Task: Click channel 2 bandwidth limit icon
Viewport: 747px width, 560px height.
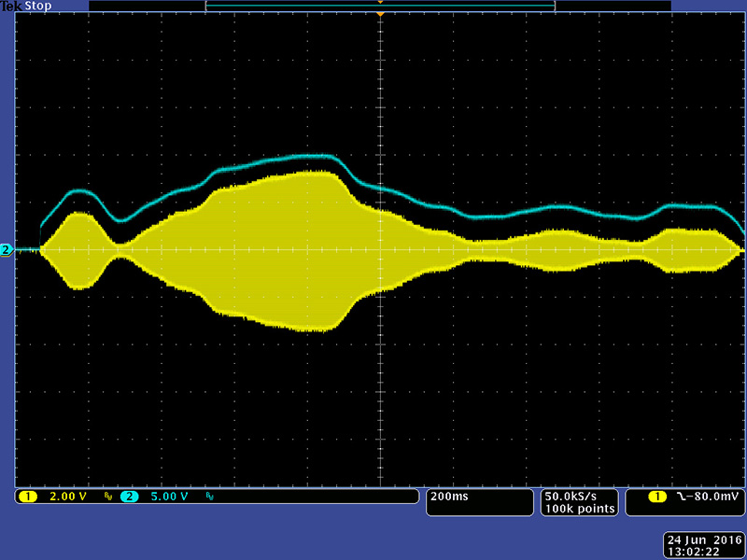Action: (210, 497)
